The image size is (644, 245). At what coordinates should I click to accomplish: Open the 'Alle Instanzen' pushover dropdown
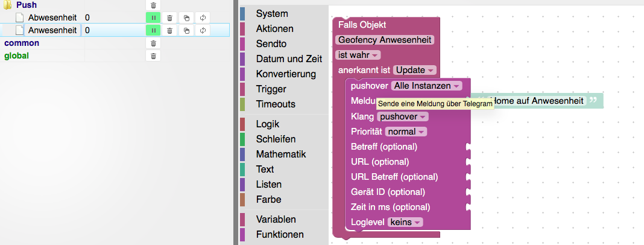[x=426, y=86]
